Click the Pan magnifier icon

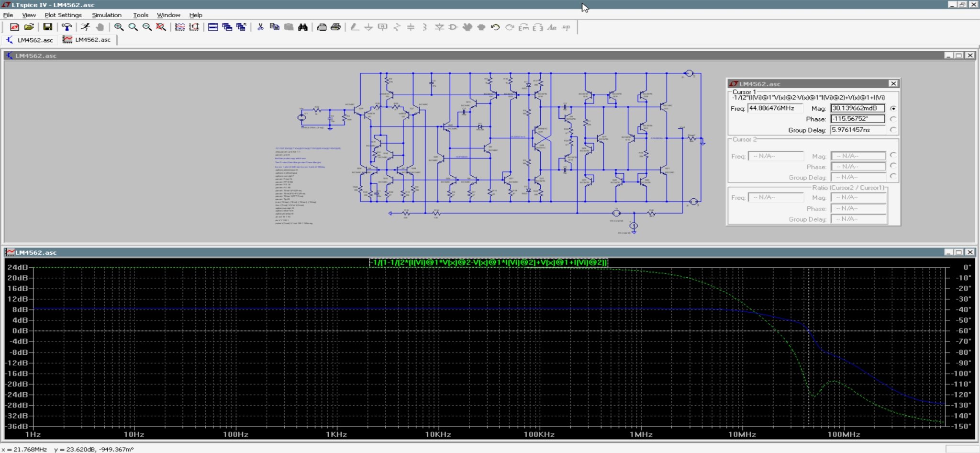point(133,27)
